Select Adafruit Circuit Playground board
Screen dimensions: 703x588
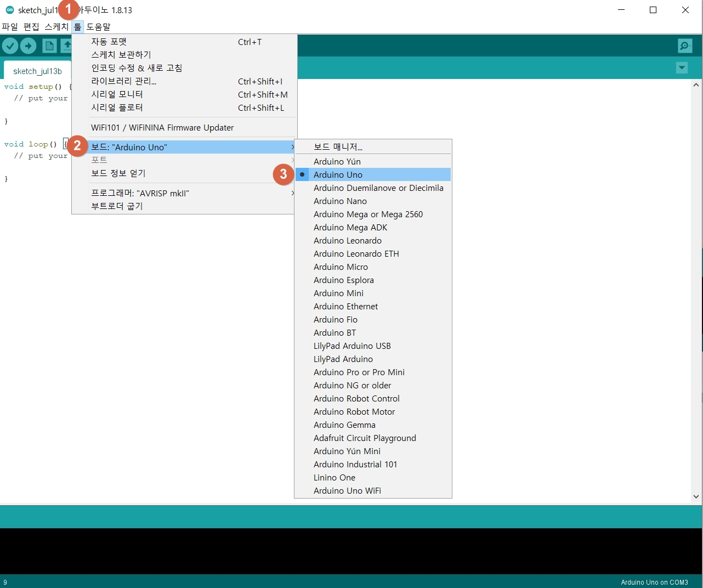click(x=373, y=438)
